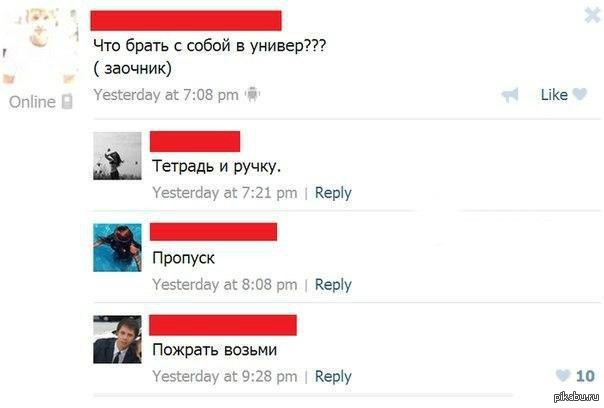The image size is (604, 408).
Task: Click the mobile phone icon next to Online
Action: click(67, 101)
